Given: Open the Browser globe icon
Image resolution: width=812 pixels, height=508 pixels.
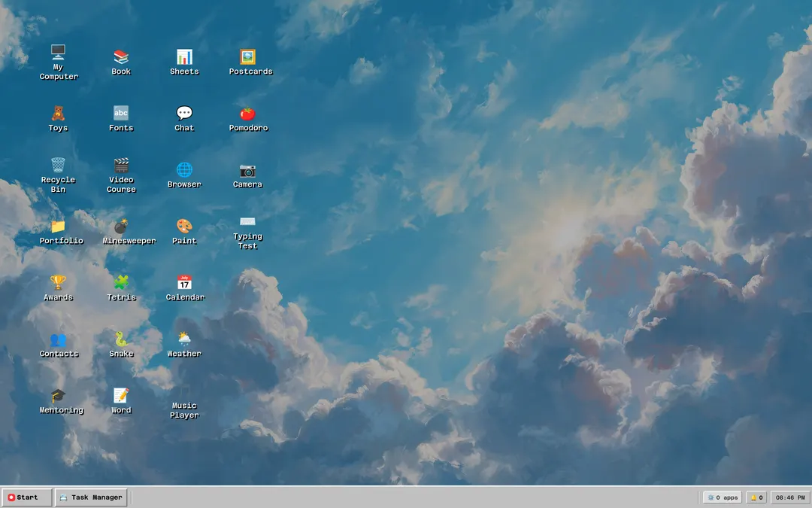Looking at the screenshot, I should click(184, 169).
